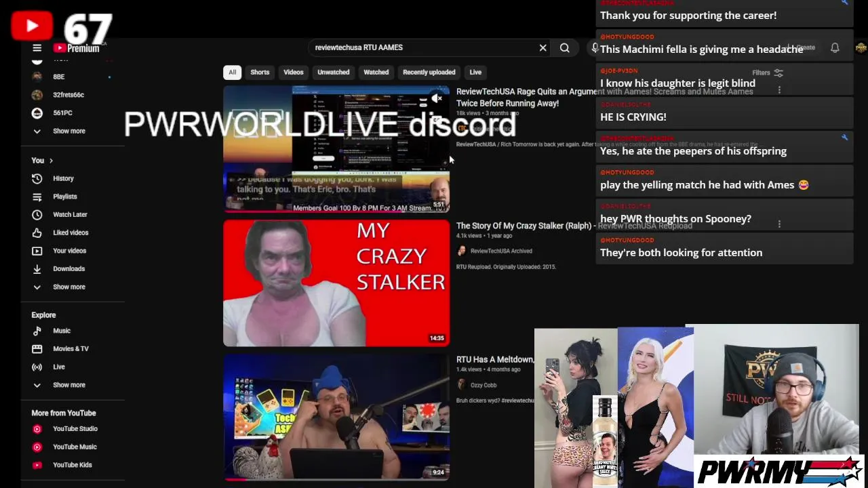Screen dimensions: 868x488
Task: Open YouTube Studio
Action: tap(64, 428)
